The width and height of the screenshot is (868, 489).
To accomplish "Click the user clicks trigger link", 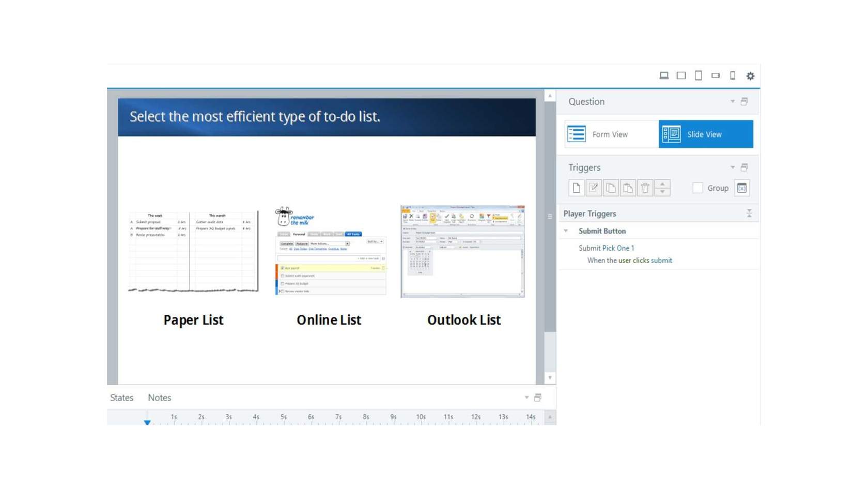I will [633, 261].
